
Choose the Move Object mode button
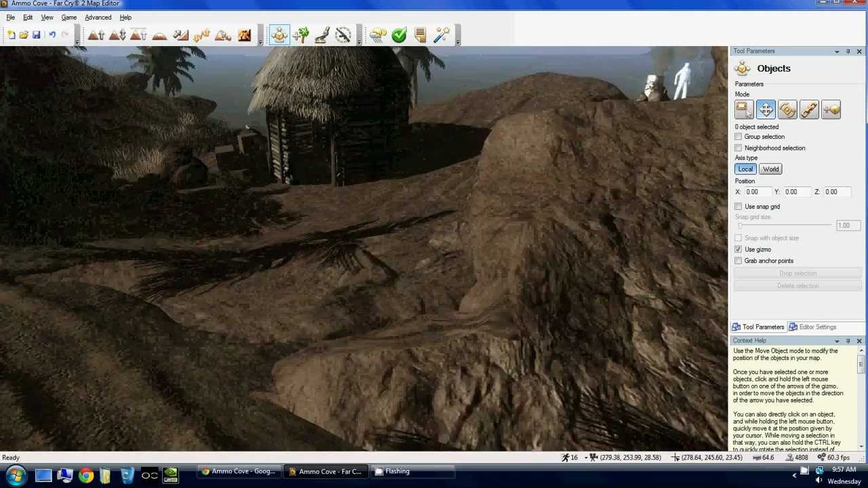tap(766, 110)
